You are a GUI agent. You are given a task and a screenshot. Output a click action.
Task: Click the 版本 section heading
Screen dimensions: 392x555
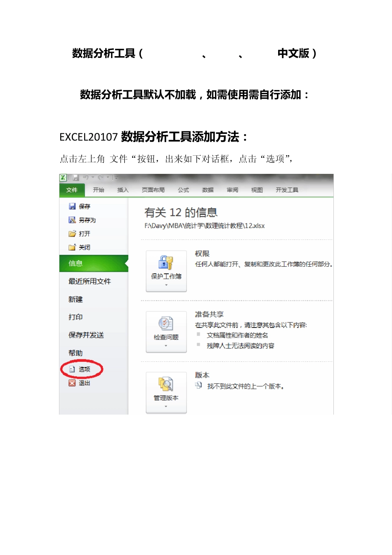[202, 375]
